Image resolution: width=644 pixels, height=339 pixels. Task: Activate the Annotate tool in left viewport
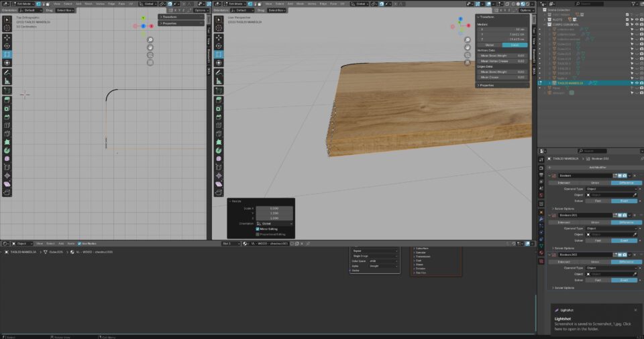point(7,72)
